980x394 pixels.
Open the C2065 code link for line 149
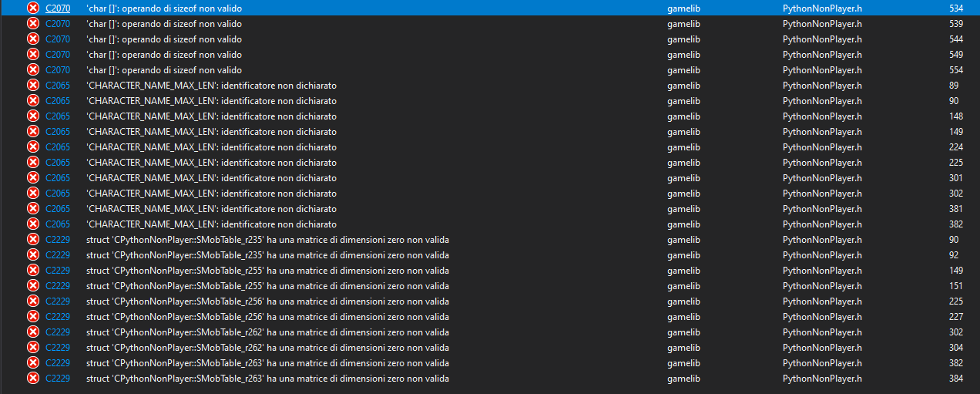[x=58, y=131]
